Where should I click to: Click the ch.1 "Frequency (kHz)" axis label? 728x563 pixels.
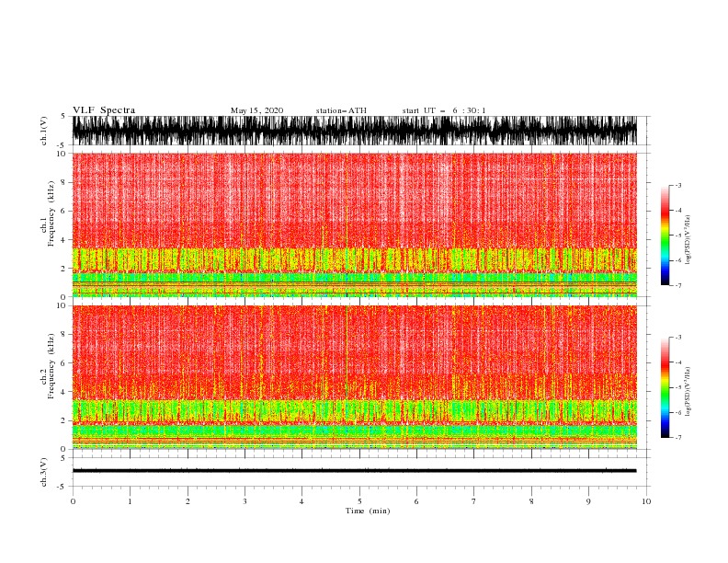(x=51, y=213)
